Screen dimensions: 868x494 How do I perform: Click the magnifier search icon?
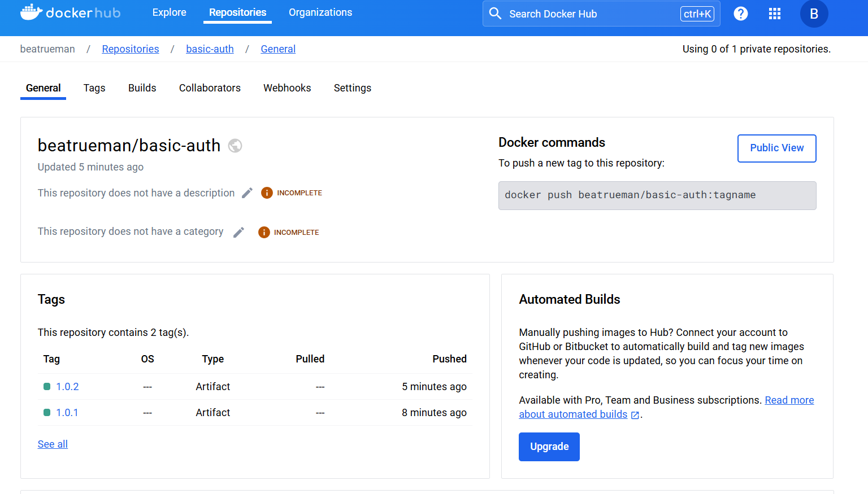coord(495,14)
